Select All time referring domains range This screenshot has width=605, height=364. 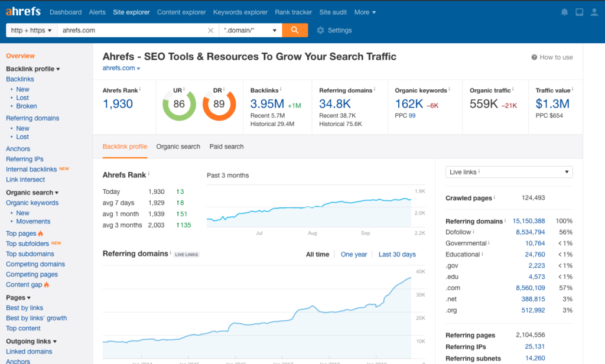[317, 254]
